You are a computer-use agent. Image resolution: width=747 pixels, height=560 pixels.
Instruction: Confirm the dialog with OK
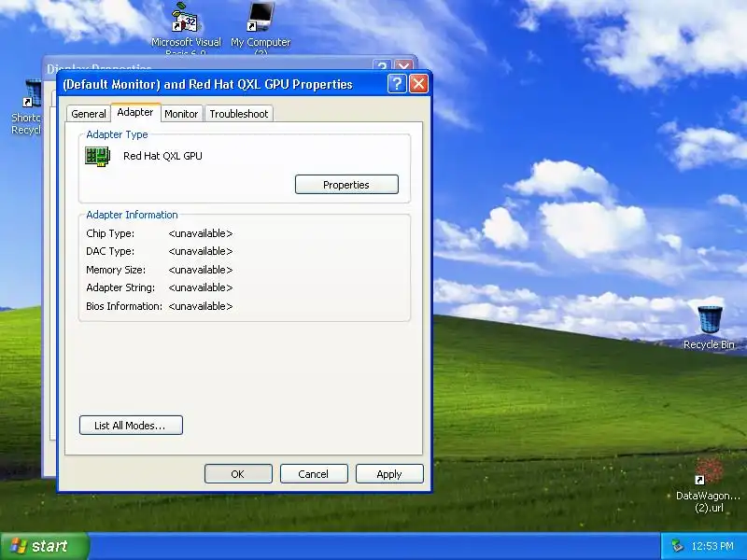point(238,474)
